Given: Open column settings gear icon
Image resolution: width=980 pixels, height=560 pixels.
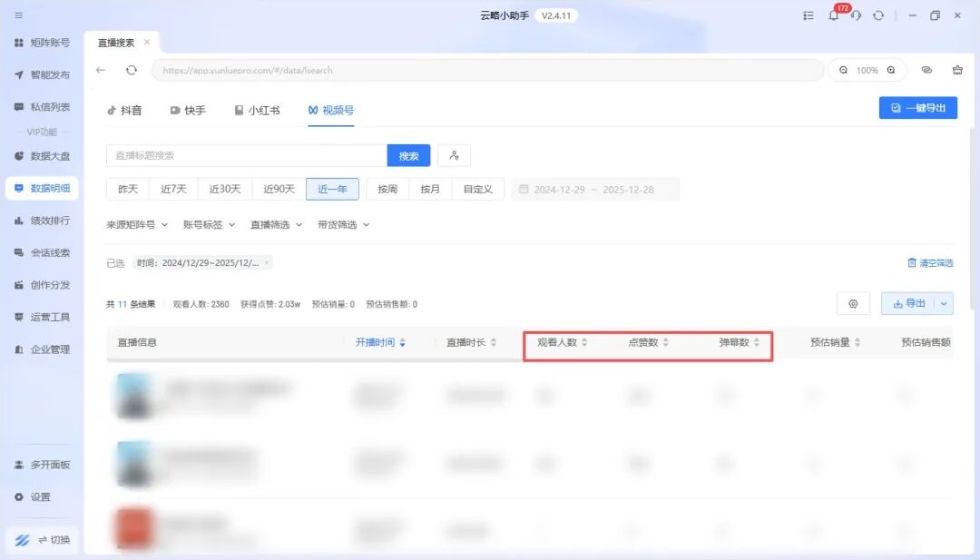Looking at the screenshot, I should (x=853, y=304).
